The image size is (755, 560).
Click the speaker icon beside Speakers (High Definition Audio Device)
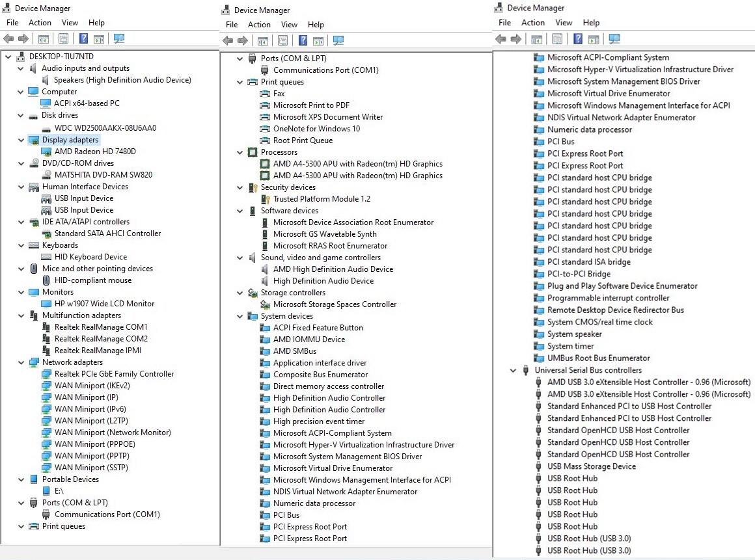tap(46, 80)
